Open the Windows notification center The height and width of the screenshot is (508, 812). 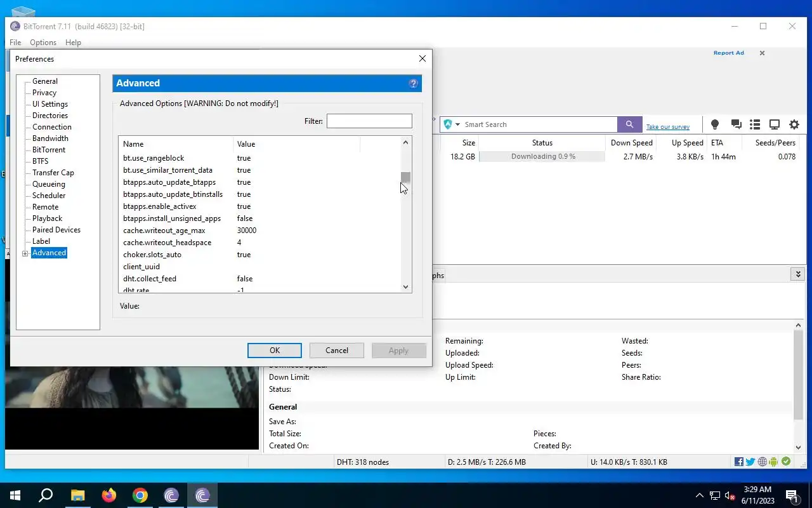click(x=792, y=495)
